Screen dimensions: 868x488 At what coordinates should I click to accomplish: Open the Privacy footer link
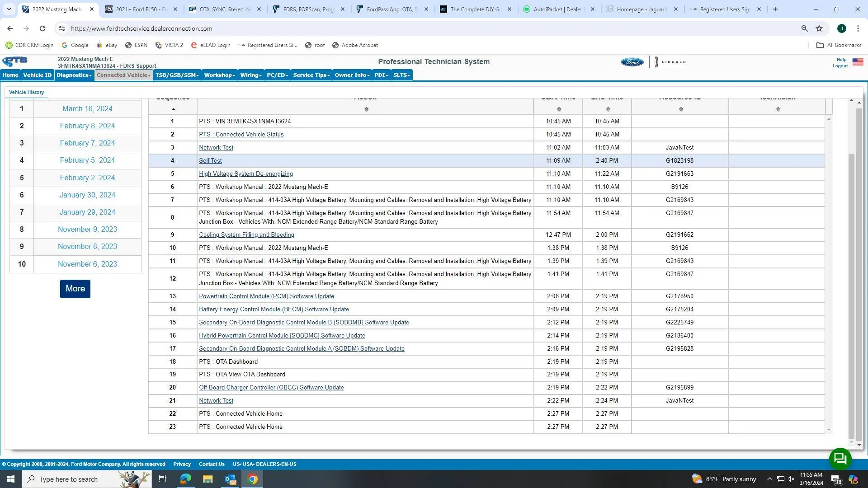click(x=182, y=464)
